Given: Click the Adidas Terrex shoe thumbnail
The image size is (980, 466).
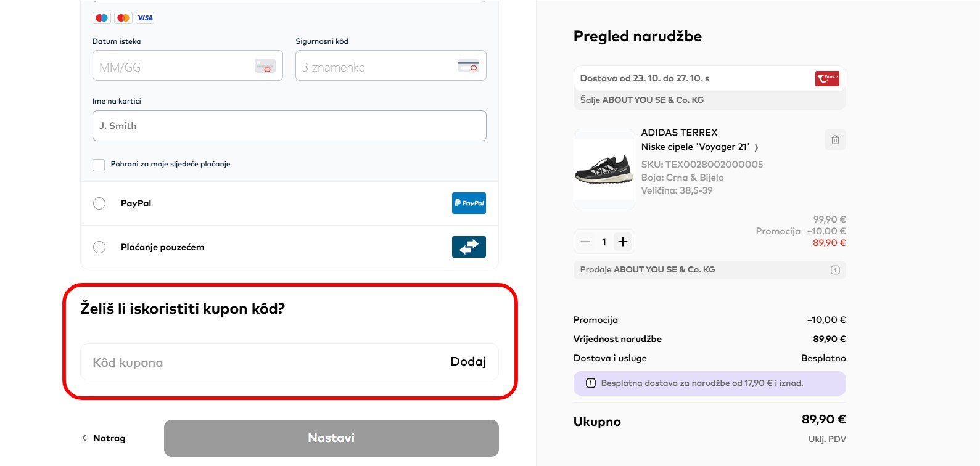Looking at the screenshot, I should click(x=604, y=169).
